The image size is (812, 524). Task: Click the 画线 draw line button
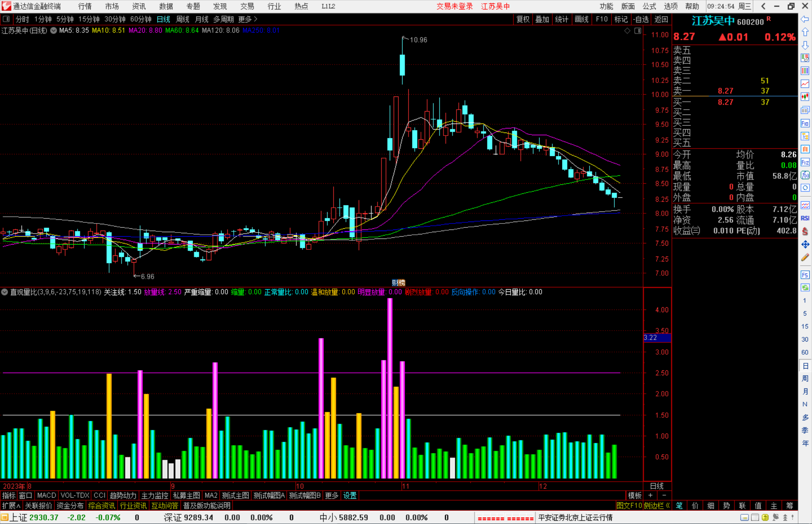click(582, 19)
